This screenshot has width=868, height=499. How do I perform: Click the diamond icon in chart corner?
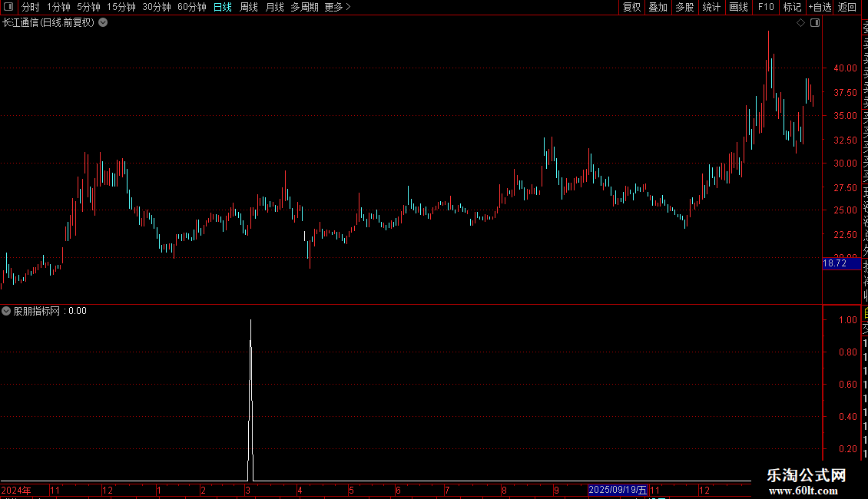800,23
